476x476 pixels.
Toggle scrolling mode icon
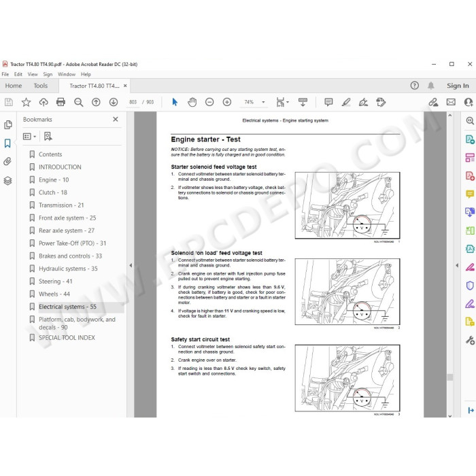tap(303, 102)
